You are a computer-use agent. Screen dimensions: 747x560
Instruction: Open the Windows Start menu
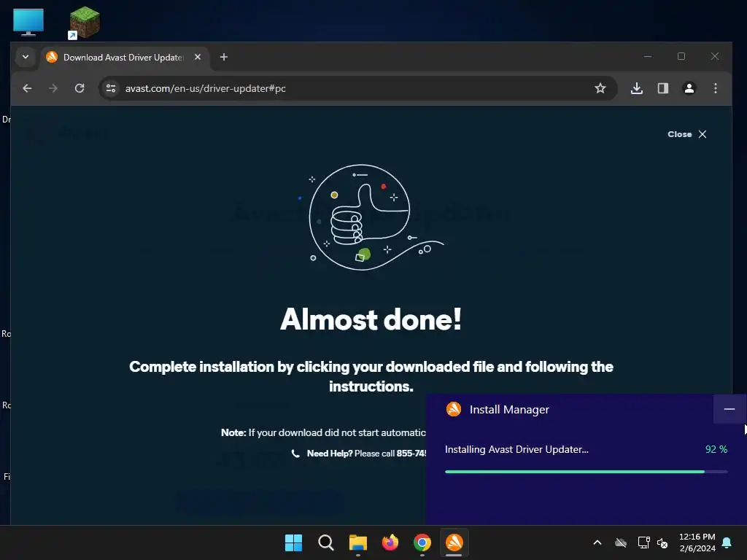click(293, 542)
